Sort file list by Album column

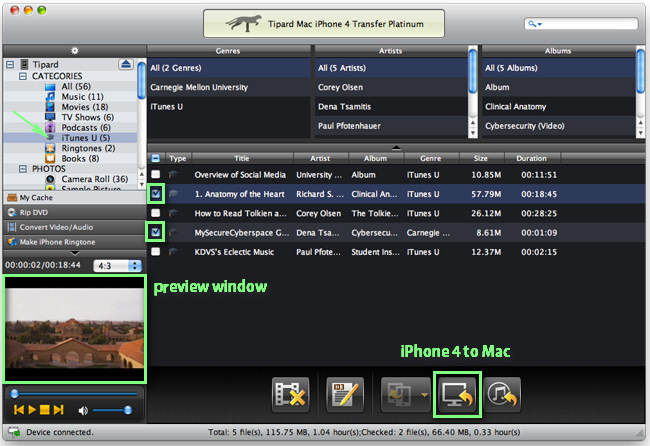coord(376,158)
